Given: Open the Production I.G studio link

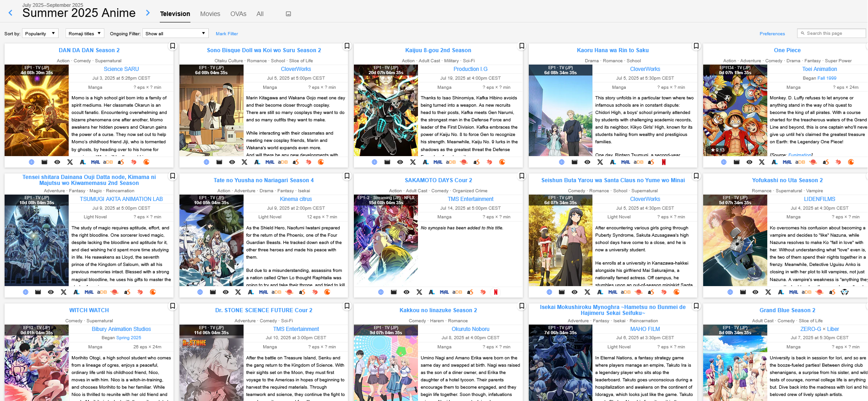Looking at the screenshot, I should 471,69.
